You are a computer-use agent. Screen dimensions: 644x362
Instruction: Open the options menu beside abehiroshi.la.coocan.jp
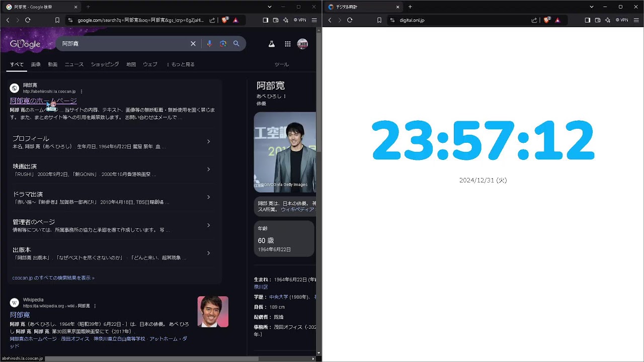pyautogui.click(x=82, y=92)
